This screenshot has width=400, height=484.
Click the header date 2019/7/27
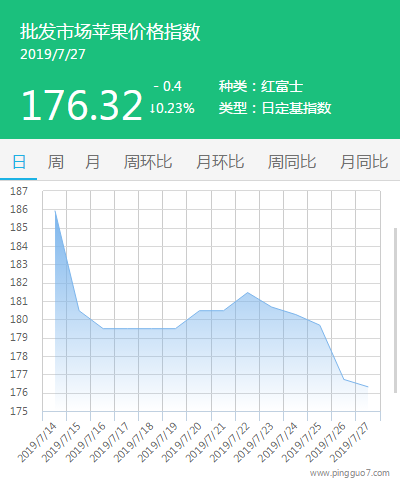pos(53,54)
